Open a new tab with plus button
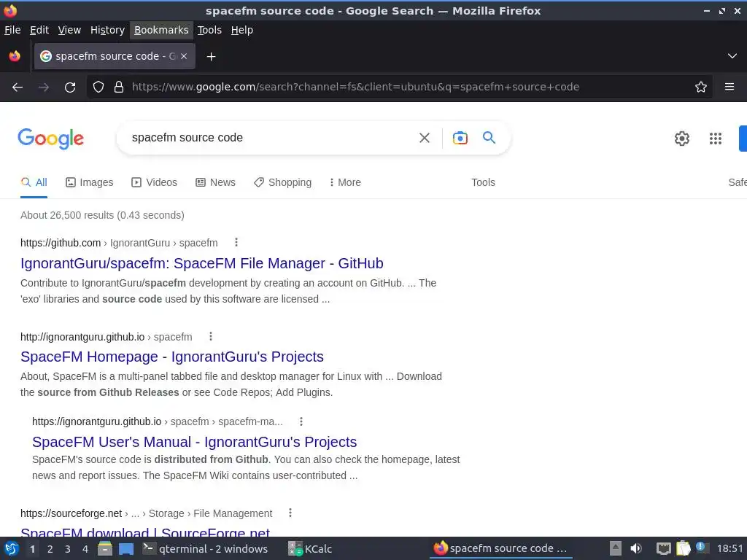Screen dimensions: 747x560 [x=211, y=57]
